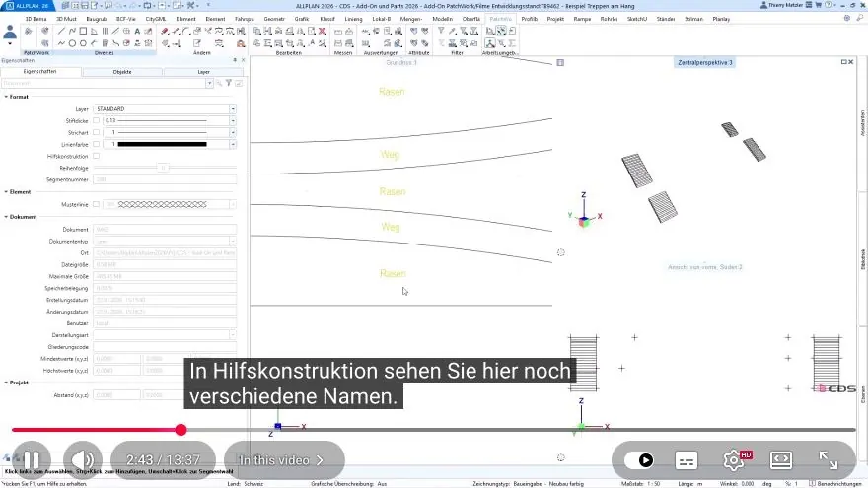Click the video time display 2:43 / 13:37
This screenshot has height=488, width=868.
[163, 459]
